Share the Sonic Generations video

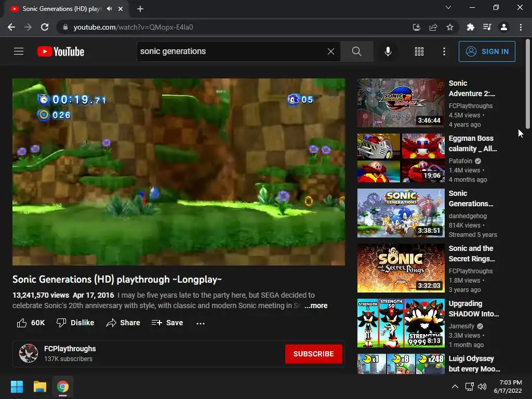pos(123,323)
